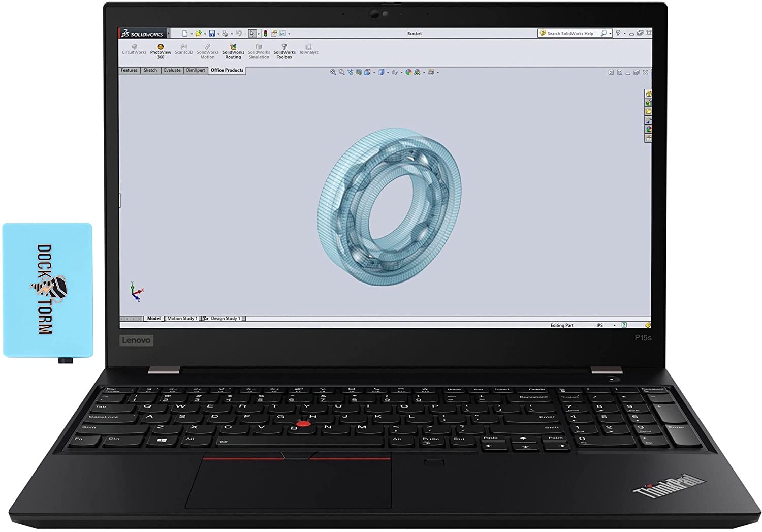Click the Previous View icon

(x=350, y=72)
